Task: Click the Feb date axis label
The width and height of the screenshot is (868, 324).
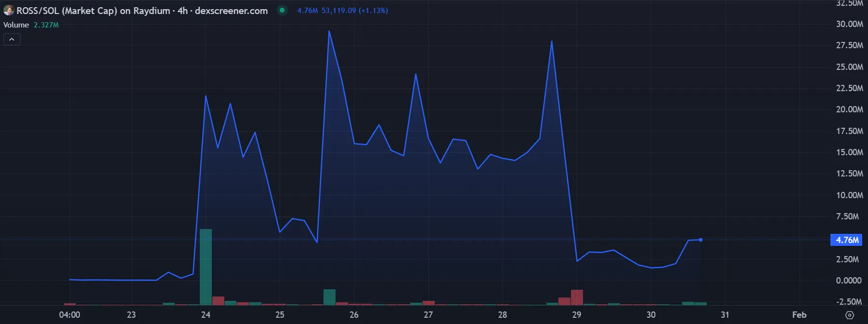Action: 799,315
